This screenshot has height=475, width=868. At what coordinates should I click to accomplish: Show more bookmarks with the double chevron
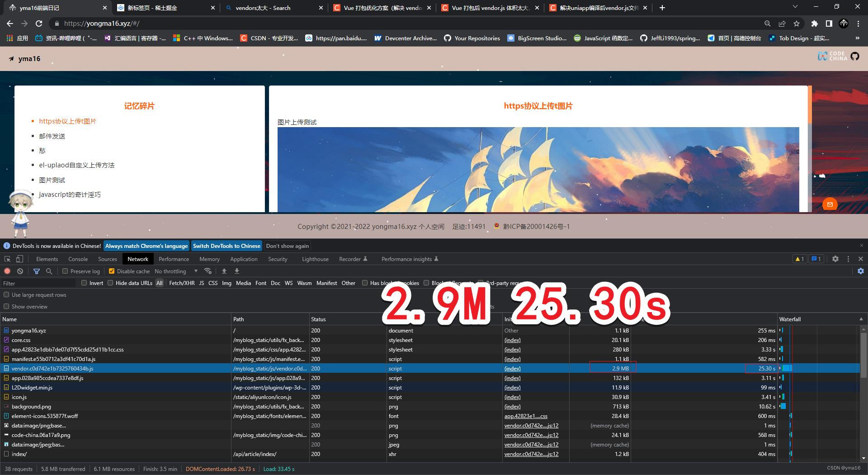(x=857, y=38)
